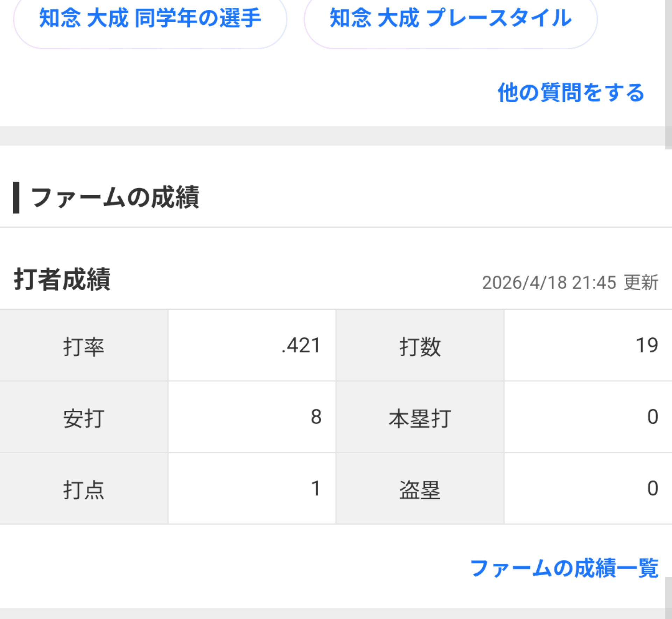Open the 他の質問をする link

tap(571, 93)
